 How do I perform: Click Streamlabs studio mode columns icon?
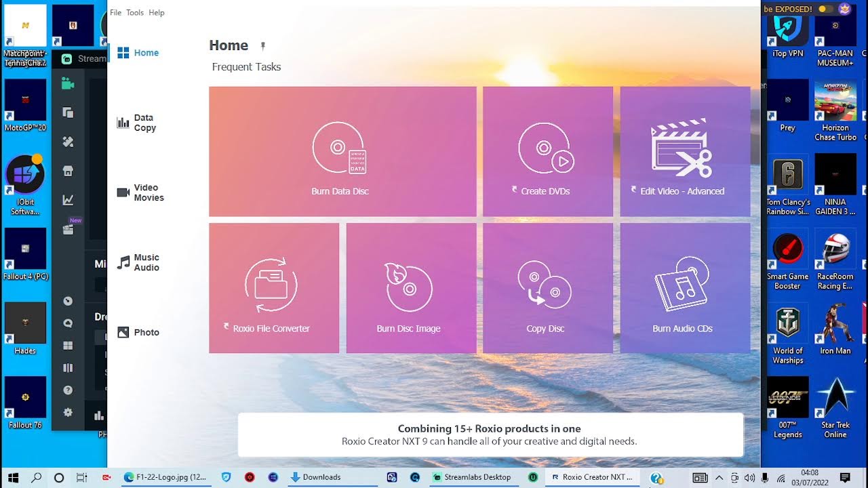pos(68,368)
